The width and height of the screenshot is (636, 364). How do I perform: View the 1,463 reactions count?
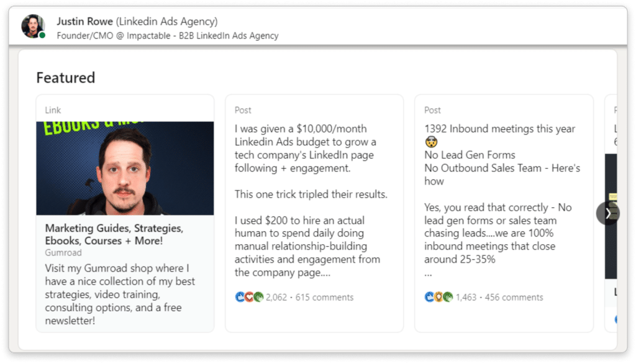[x=466, y=298]
